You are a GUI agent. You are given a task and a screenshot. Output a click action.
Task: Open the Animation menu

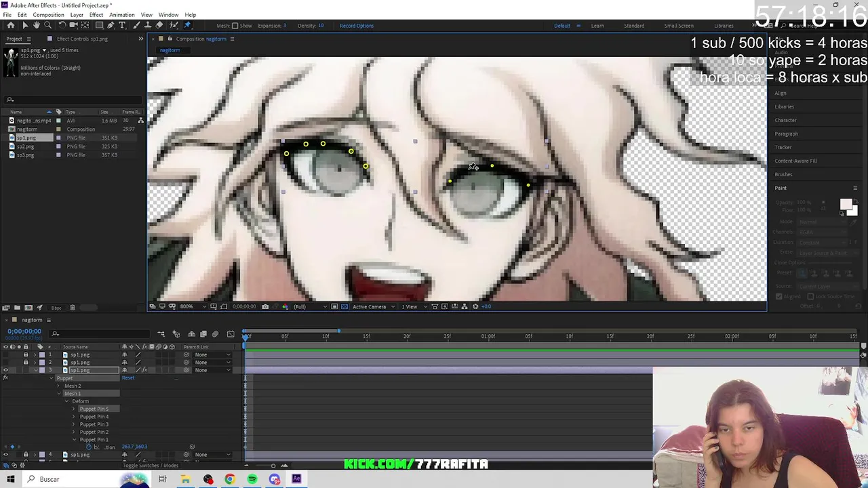[122, 15]
